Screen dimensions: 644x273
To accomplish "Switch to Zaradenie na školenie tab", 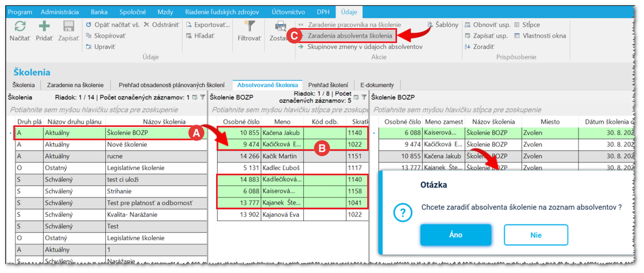I will point(75,85).
